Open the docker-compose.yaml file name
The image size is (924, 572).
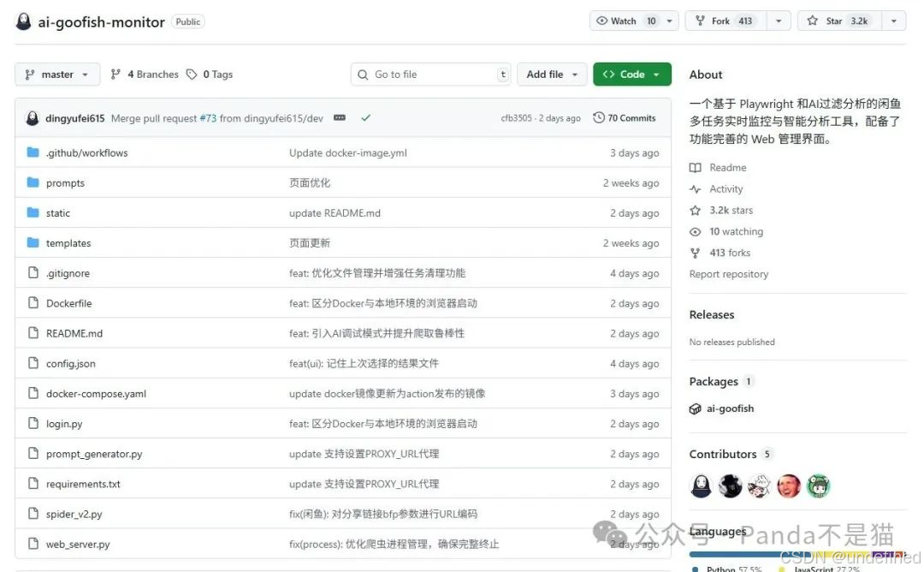pos(96,394)
